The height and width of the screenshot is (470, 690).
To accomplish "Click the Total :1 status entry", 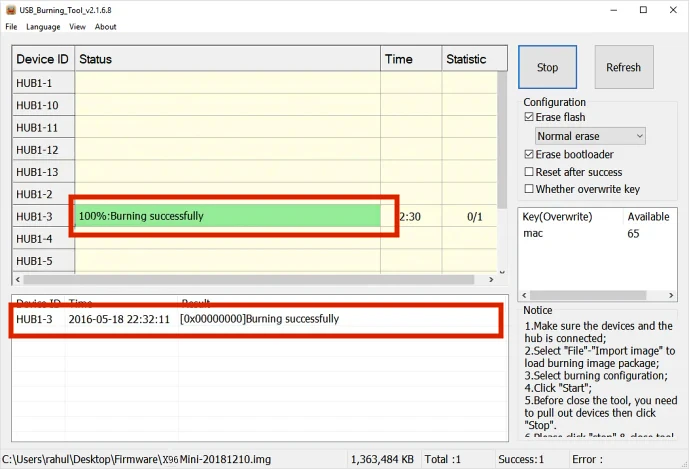I will coord(443,459).
